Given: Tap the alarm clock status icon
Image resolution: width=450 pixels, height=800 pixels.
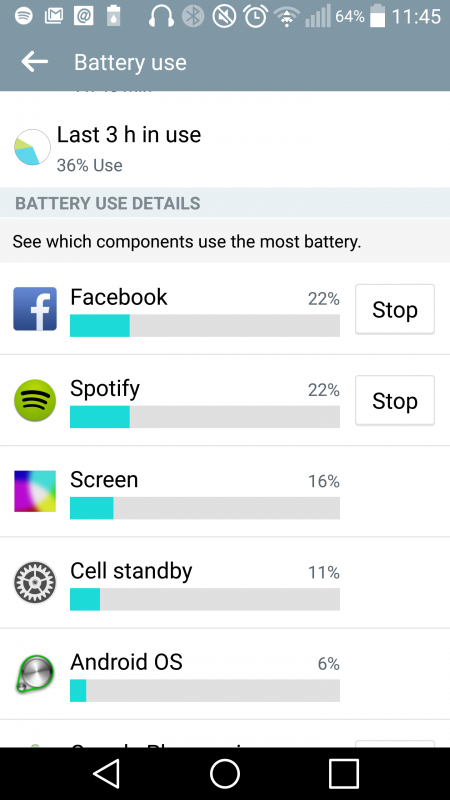Looking at the screenshot, I should pos(255,16).
